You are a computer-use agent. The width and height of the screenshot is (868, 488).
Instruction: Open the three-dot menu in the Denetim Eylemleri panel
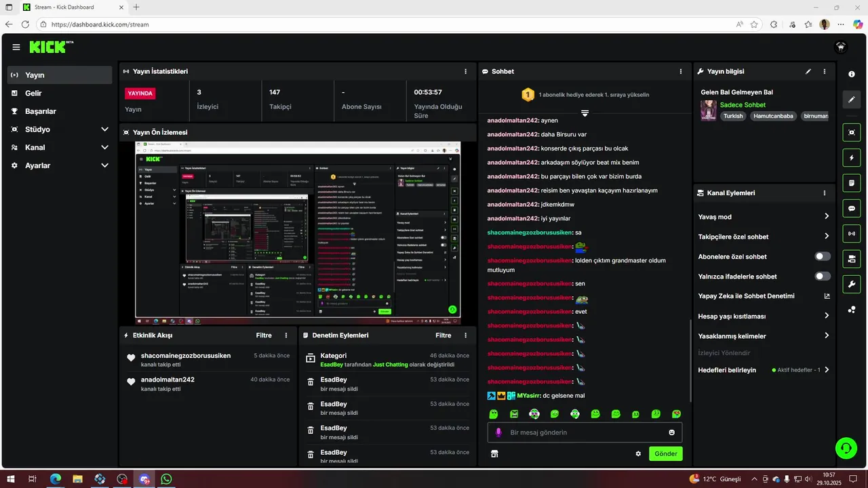(465, 335)
